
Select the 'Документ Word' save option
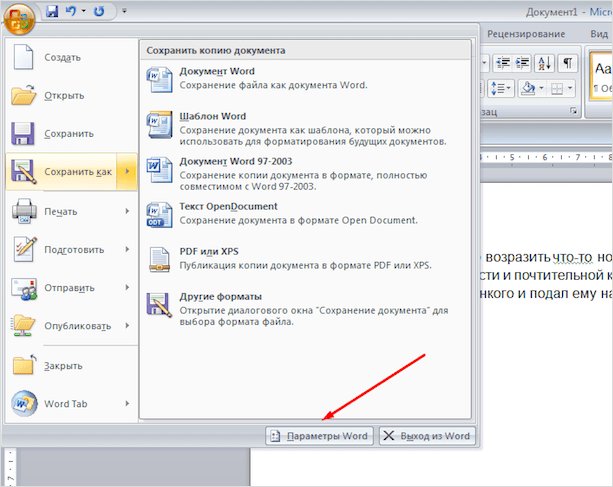217,71
